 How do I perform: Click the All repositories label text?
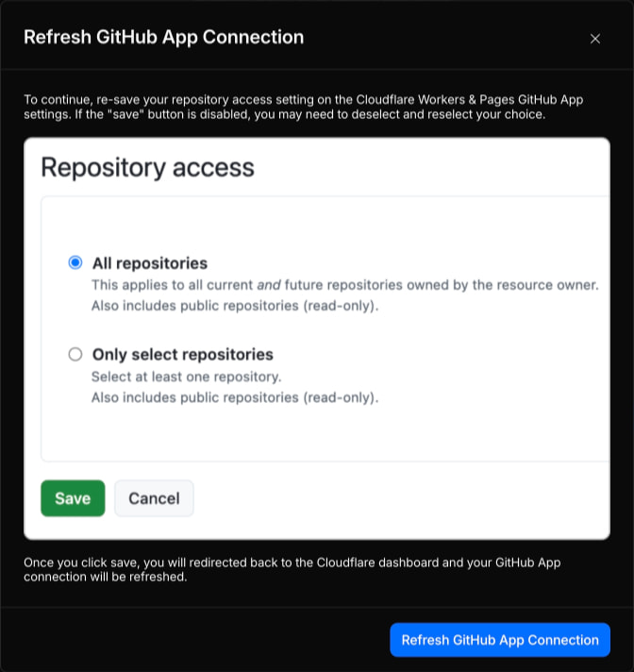pos(150,263)
